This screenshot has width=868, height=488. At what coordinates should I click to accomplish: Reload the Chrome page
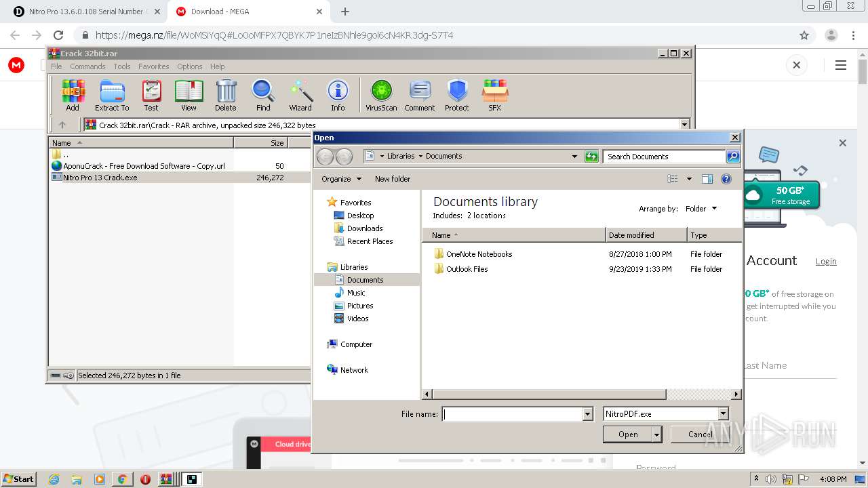tap(58, 35)
